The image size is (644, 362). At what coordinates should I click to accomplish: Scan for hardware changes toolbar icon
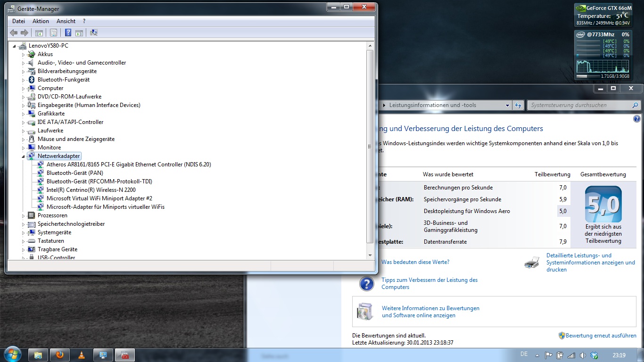pyautogui.click(x=94, y=33)
